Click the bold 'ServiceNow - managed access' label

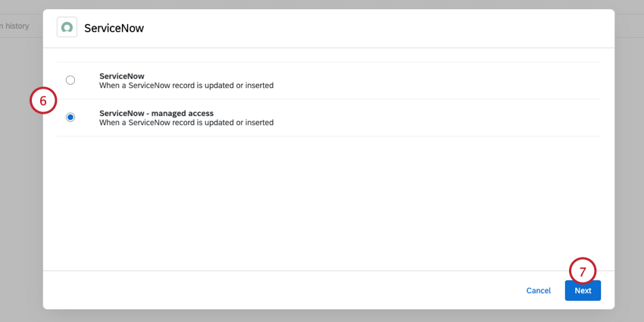coord(156,113)
